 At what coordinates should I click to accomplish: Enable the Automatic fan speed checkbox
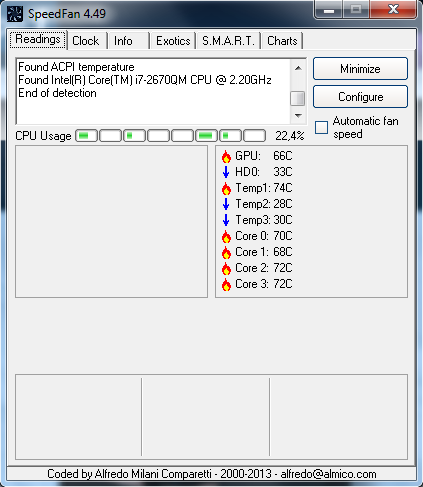pos(322,127)
